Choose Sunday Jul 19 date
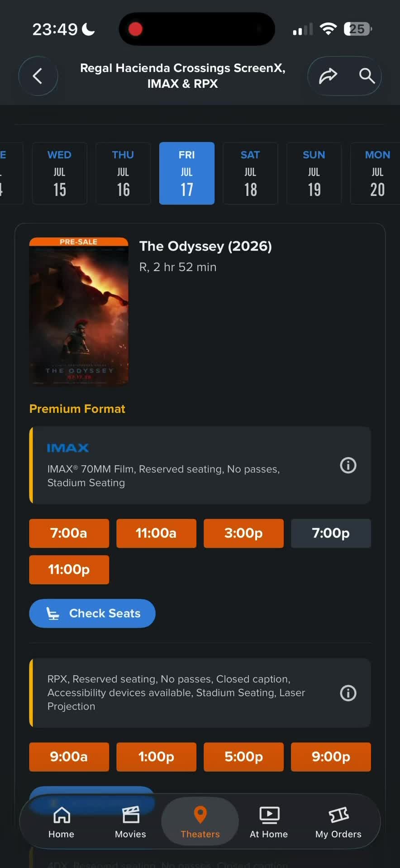 click(314, 173)
